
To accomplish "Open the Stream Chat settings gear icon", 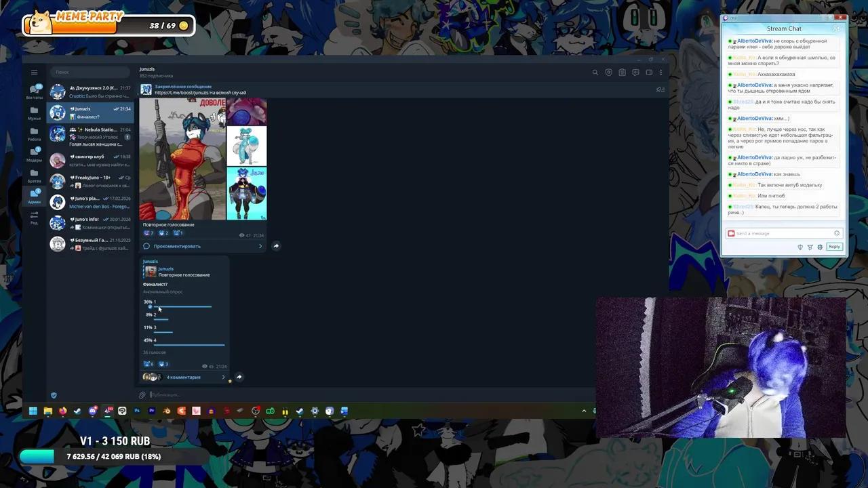I will pos(820,247).
